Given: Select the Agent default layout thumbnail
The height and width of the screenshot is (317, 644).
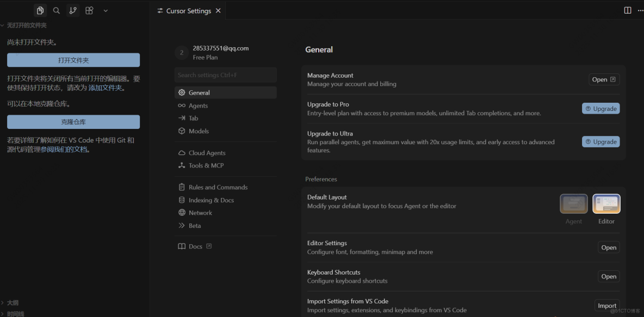Looking at the screenshot, I should click(573, 204).
